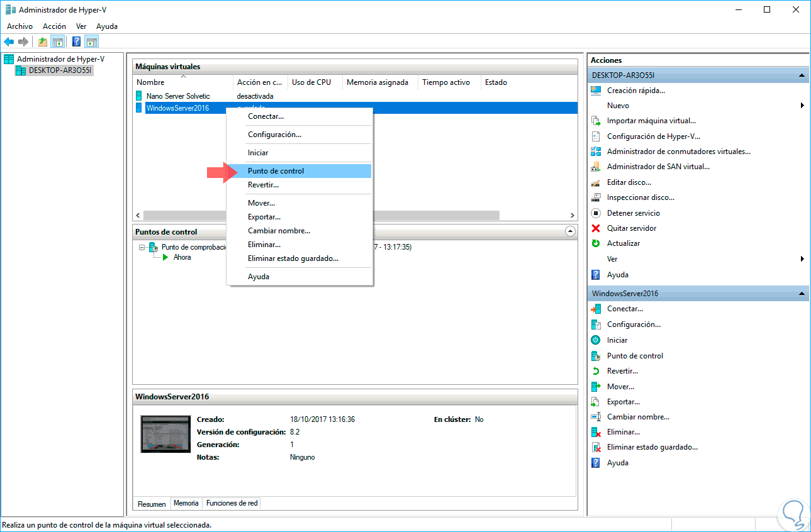This screenshot has width=811, height=532.
Task: Sort by the Uso de CPU column
Action: click(315, 82)
